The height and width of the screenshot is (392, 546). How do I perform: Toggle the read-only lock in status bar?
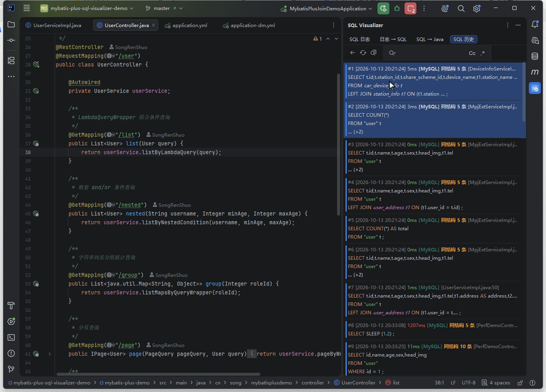click(x=520, y=383)
